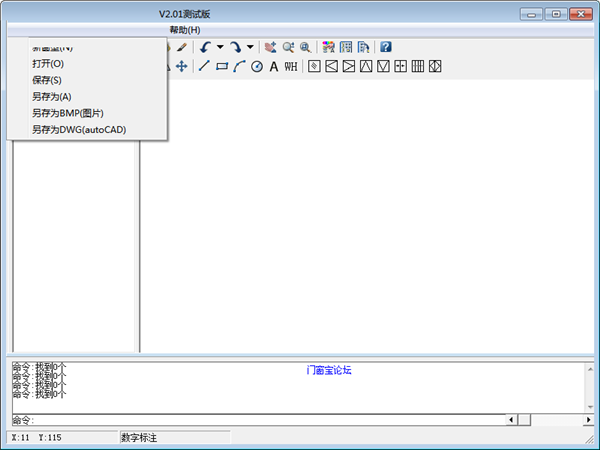Choose 另存为DWG(autoCAD) from the menu
The height and width of the screenshot is (450, 600).
(x=79, y=129)
